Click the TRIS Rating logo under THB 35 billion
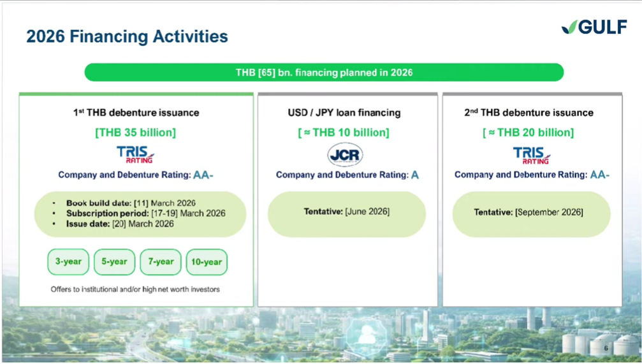Viewport: 642px width, 364px height. click(x=136, y=154)
